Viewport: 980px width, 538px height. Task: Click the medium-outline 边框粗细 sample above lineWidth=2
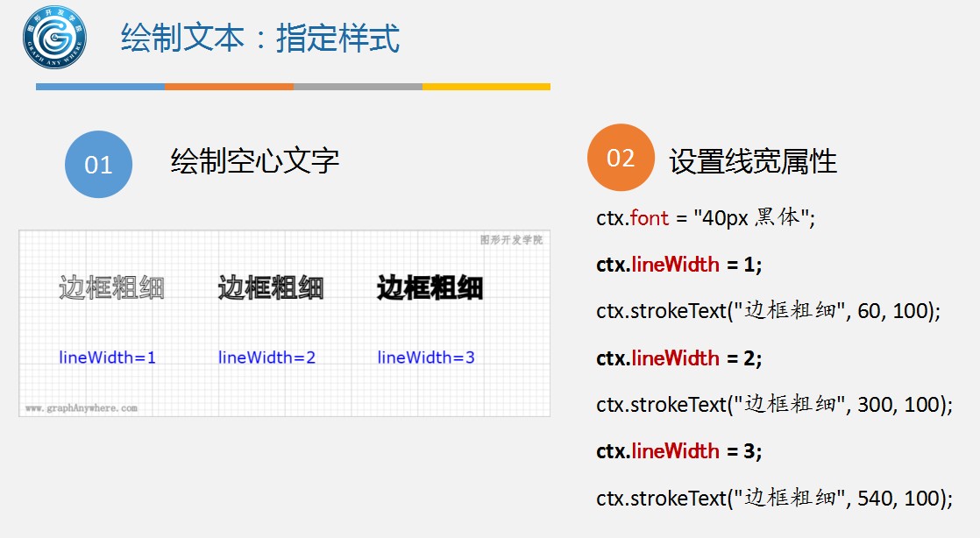(271, 288)
